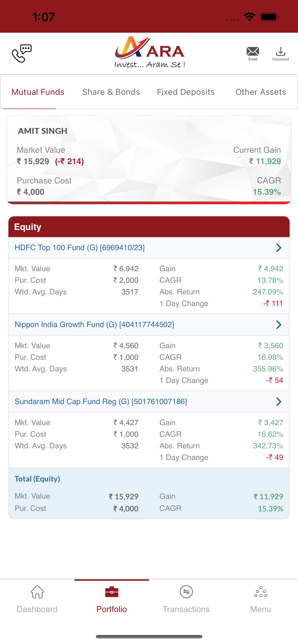This screenshot has width=298, height=644.
Task: Tap Nippon market value ₹ 4,560
Action: 126,346
